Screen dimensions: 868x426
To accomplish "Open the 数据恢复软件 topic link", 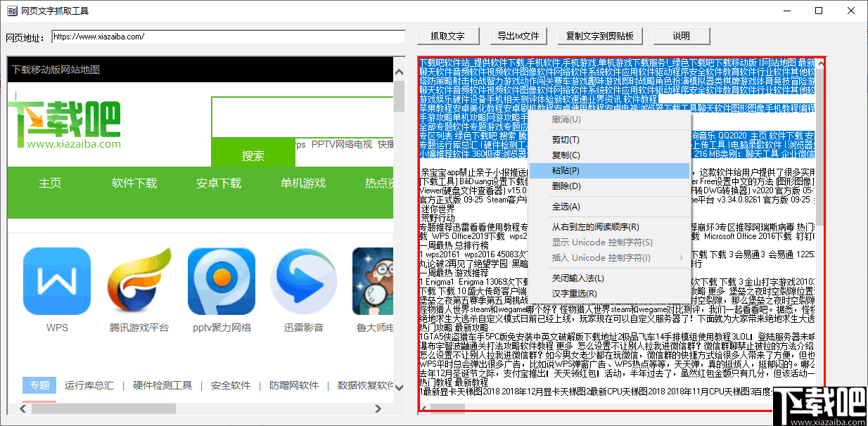I will click(365, 385).
